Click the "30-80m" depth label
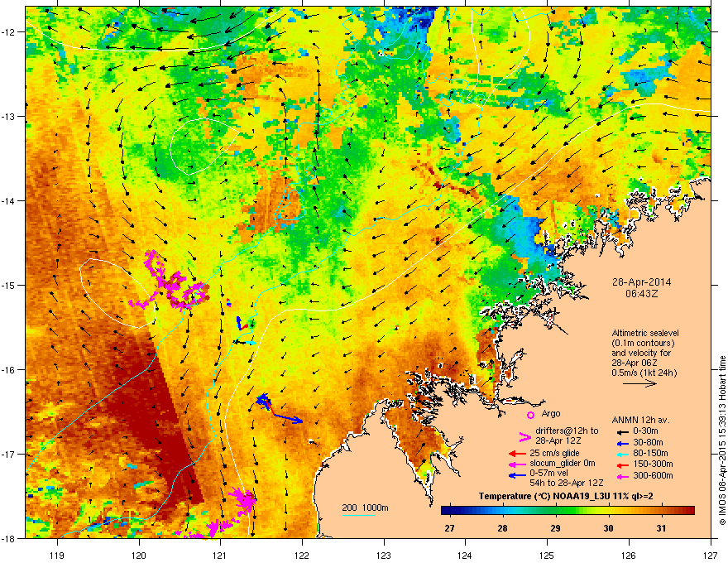Viewport: 728px width, 563px height. (x=648, y=443)
